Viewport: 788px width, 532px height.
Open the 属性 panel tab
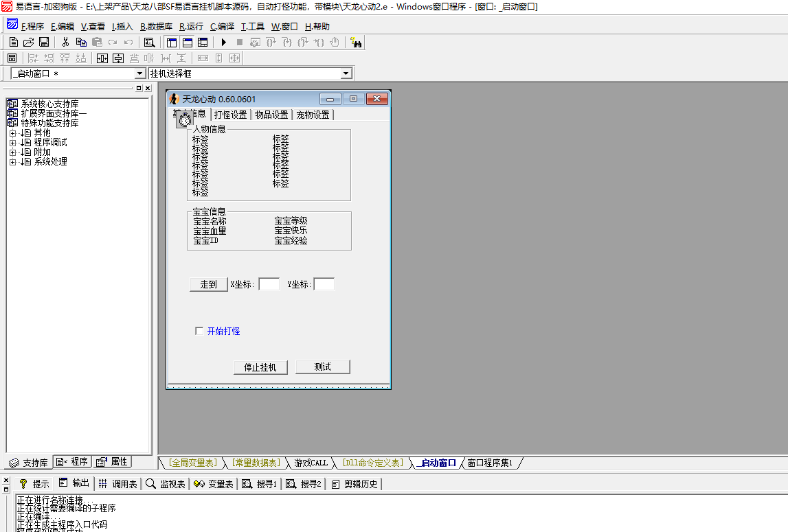click(112, 462)
